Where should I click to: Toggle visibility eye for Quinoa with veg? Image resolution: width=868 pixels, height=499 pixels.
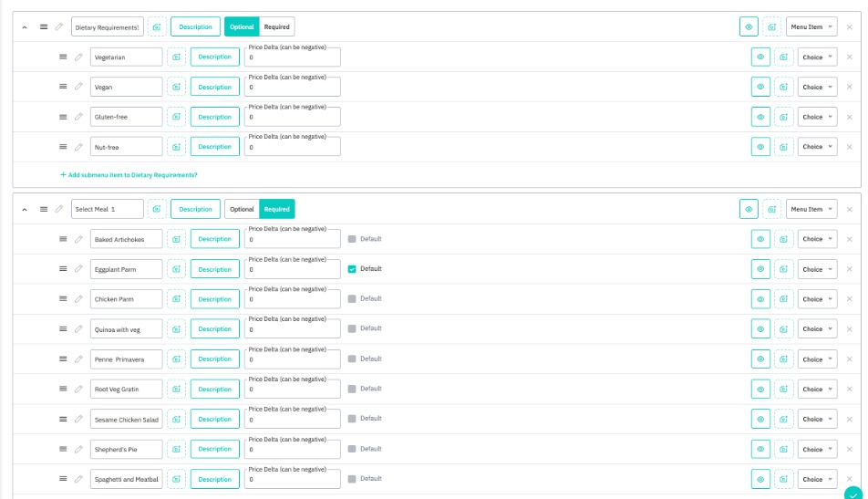760,329
